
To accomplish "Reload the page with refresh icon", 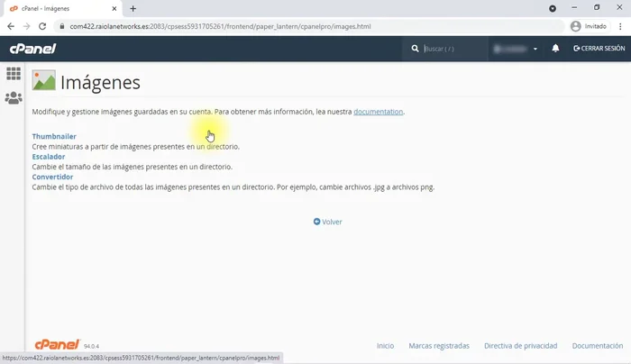I will (x=42, y=26).
